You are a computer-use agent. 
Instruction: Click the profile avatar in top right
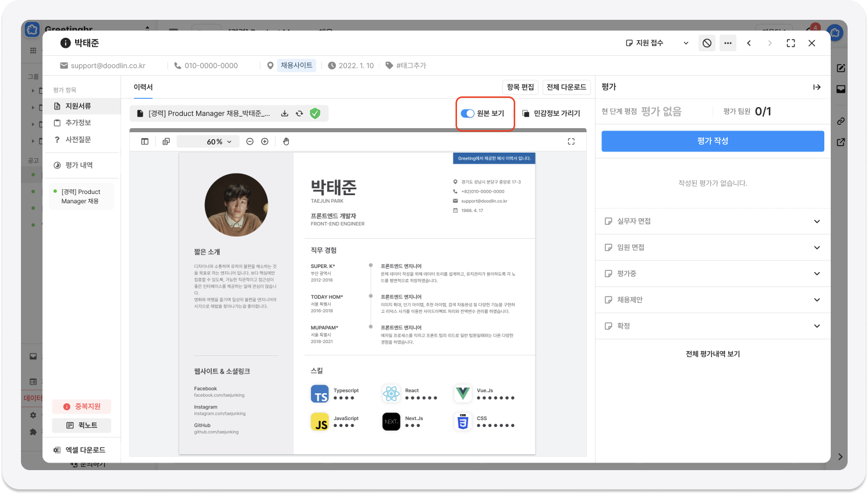(x=835, y=33)
